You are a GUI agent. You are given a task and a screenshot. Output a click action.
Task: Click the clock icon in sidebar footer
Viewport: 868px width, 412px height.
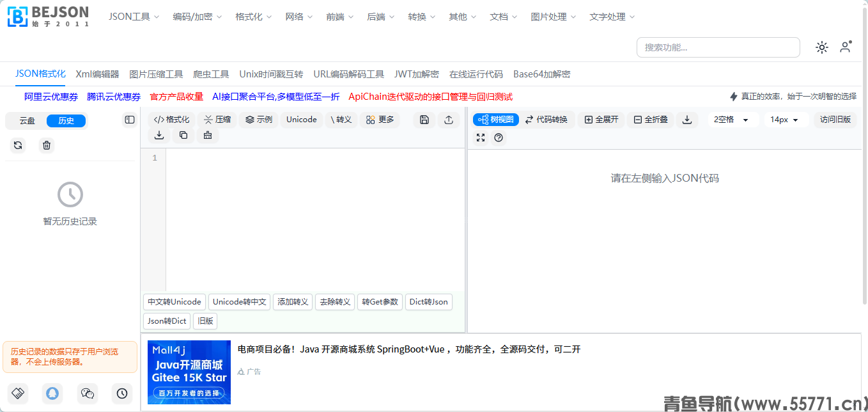click(x=122, y=393)
